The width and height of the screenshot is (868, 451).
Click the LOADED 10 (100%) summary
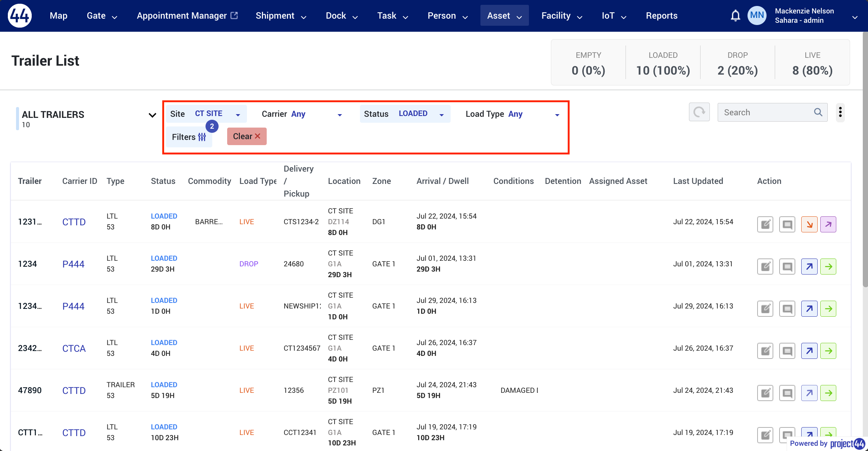663,63
